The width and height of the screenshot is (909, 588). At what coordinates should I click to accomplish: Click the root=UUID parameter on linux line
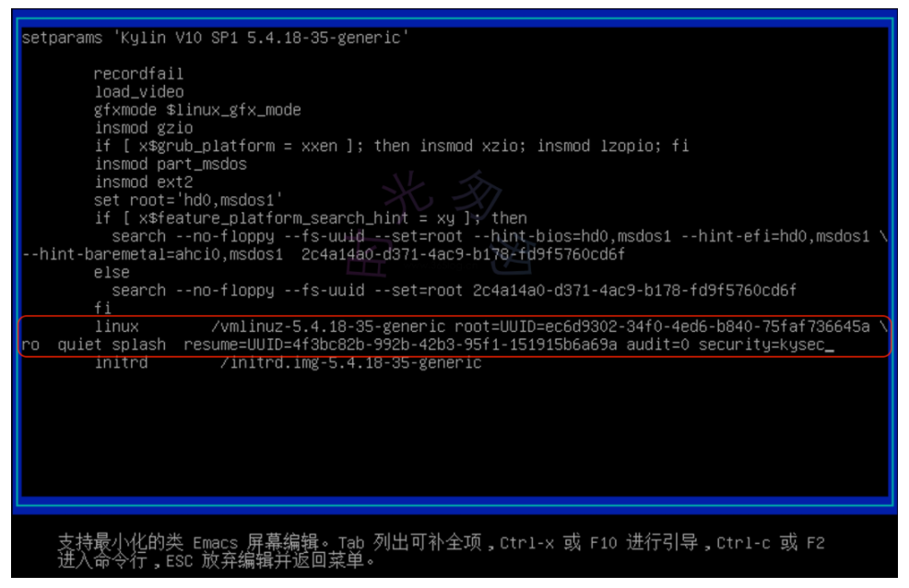[x=662, y=327]
